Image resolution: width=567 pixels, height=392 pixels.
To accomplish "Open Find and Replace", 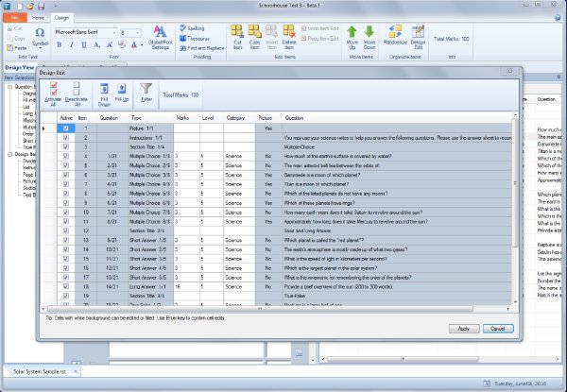I will 202,48.
